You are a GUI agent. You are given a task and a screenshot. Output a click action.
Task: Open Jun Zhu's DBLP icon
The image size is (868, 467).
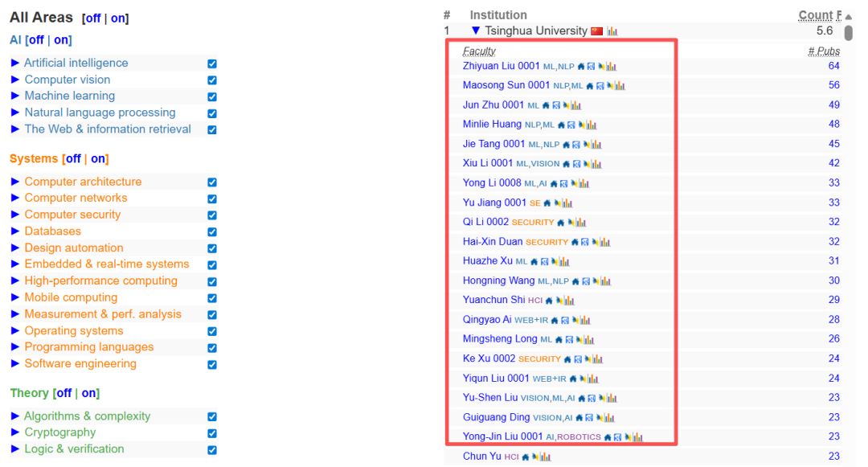(x=567, y=105)
